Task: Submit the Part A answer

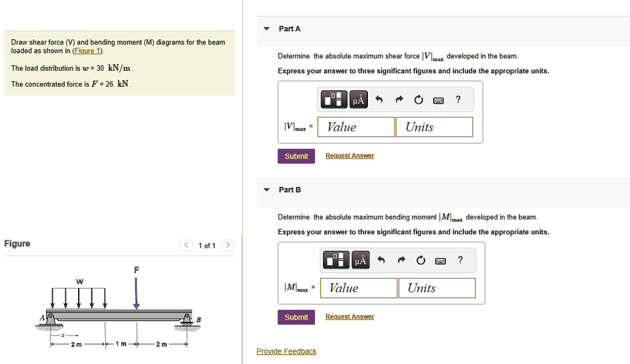Action: [x=296, y=156]
